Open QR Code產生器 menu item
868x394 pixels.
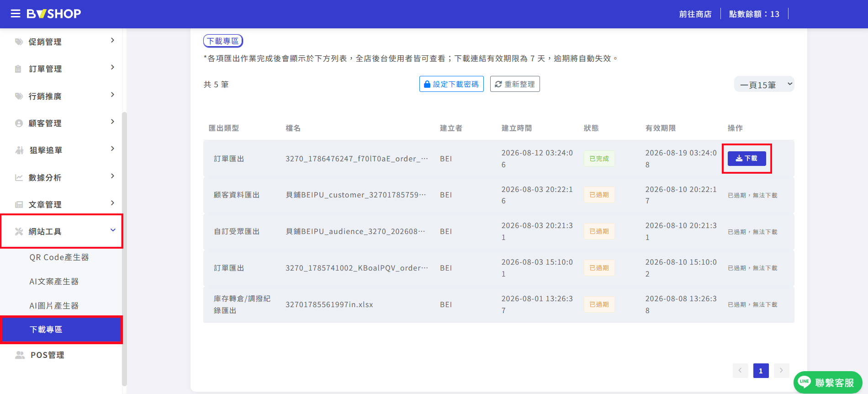tap(59, 257)
